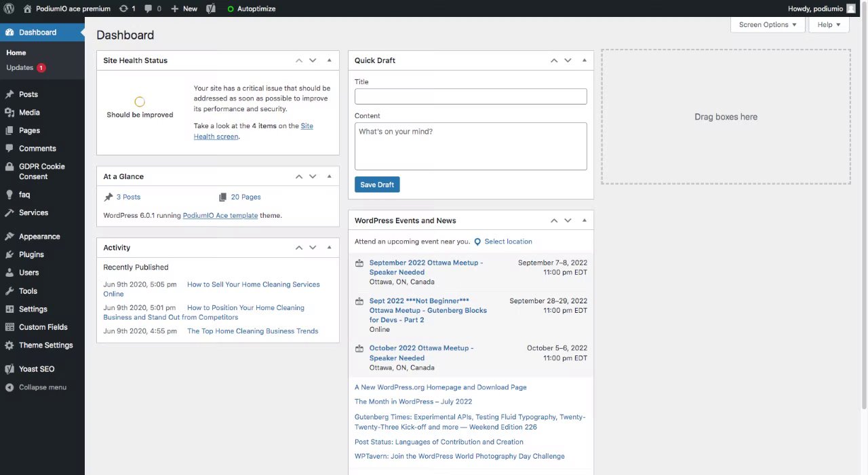Screen dimensions: 868x475
Task: Click the Quick Draft Title input field
Action: pos(471,96)
